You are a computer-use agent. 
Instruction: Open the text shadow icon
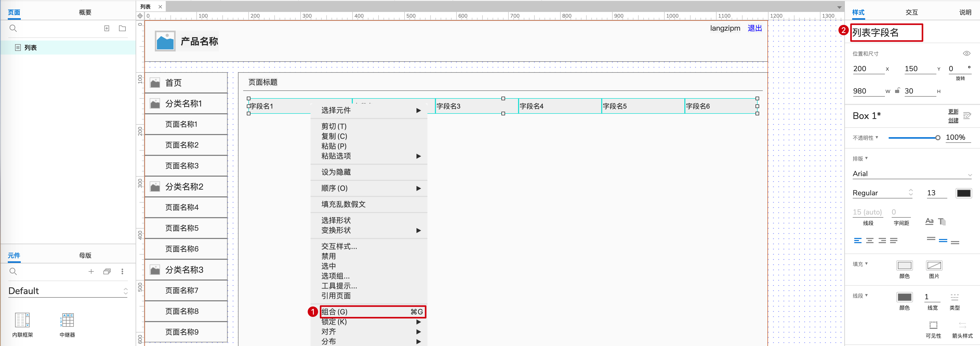[x=942, y=221]
